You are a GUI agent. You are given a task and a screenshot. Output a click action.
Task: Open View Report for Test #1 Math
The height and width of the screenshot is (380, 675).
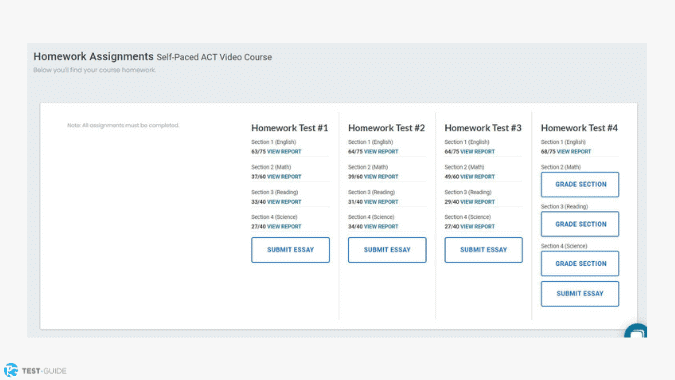click(284, 176)
